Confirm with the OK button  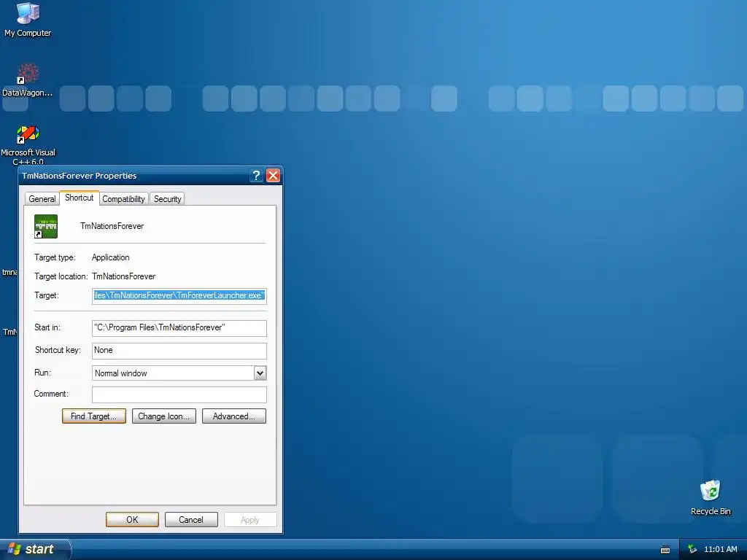pyautogui.click(x=133, y=520)
